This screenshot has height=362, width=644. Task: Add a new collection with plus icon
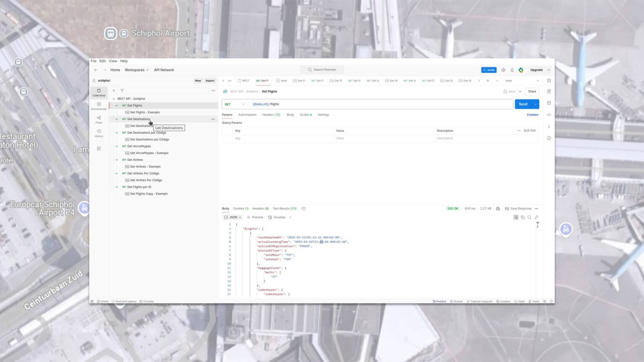click(114, 90)
